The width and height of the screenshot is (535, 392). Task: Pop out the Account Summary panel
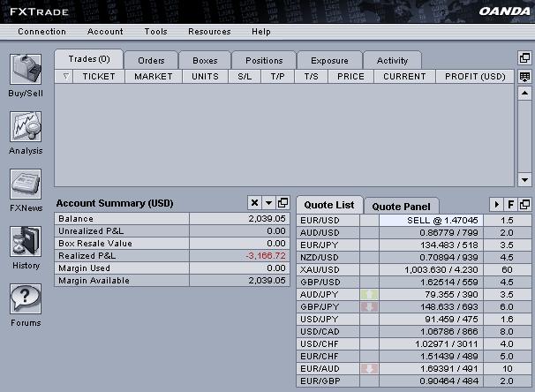(x=283, y=203)
